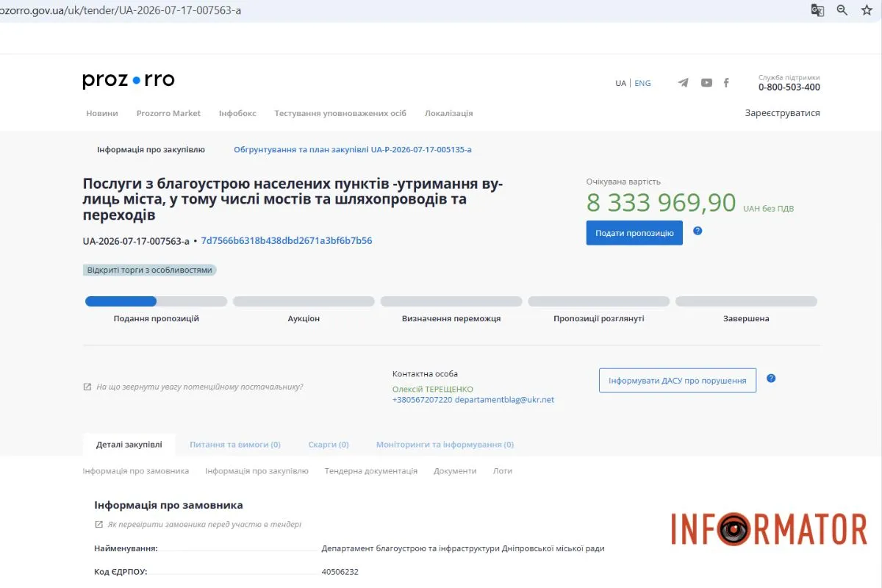Viewport: 882px width, 588px height.
Task: Jump to Документи section
Action: tap(455, 471)
